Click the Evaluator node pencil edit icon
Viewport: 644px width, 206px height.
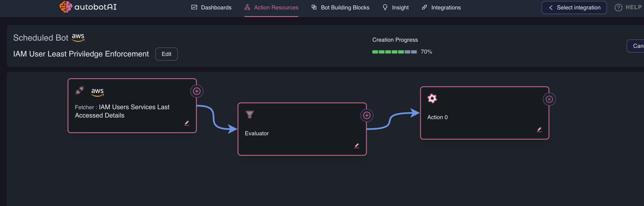click(357, 145)
